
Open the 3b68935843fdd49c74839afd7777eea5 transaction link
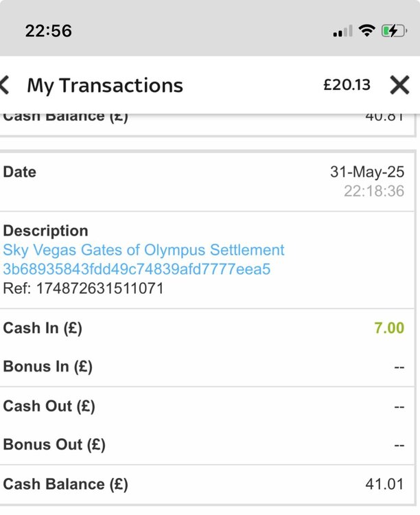137,269
